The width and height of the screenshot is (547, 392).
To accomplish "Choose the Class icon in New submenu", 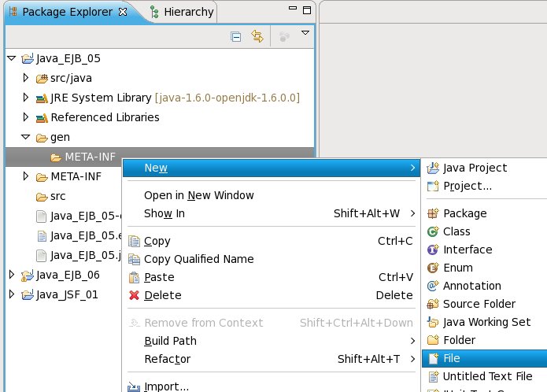I will click(432, 231).
